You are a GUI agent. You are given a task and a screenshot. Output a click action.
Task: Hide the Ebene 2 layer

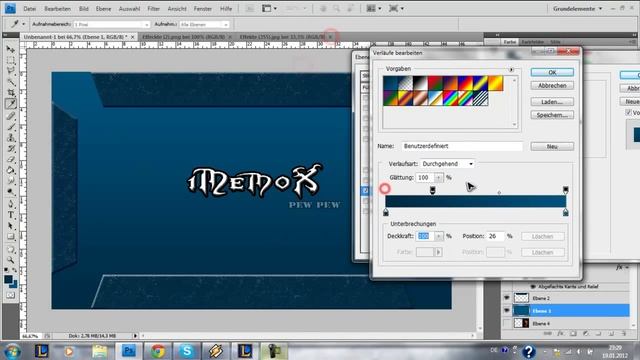click(507, 298)
